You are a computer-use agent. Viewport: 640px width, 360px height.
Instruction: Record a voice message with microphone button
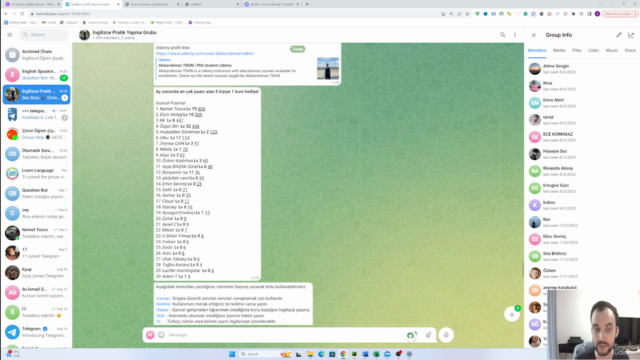coord(446,335)
